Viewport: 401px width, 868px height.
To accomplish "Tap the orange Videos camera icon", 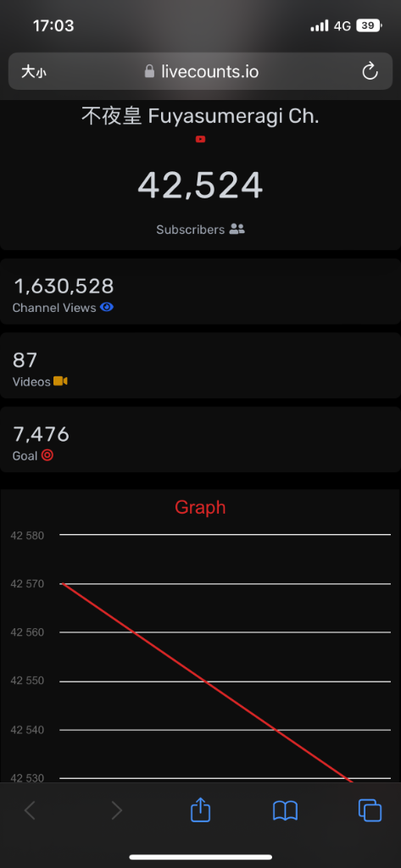I will click(60, 381).
